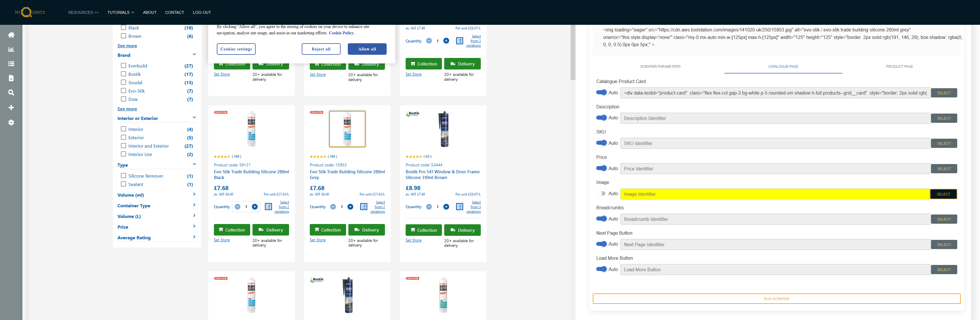980x320 pixels.
Task: Click the MyQuants logo
Action: [30, 12]
